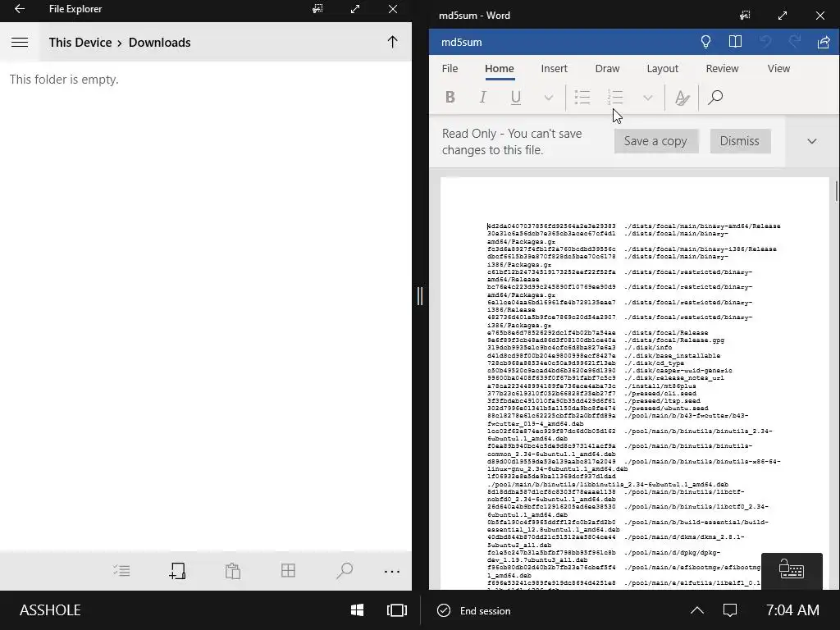The height and width of the screenshot is (630, 840).
Task: Expand File Explorer window to full size
Action: click(x=355, y=9)
